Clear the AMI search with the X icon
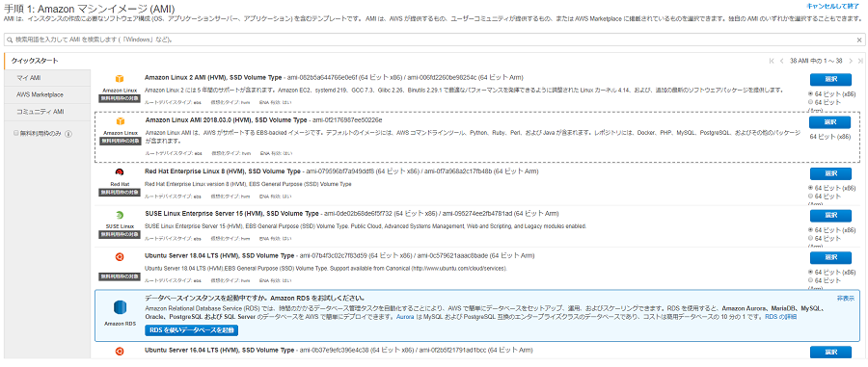Viewport: 868px width, 367px height. [859, 39]
